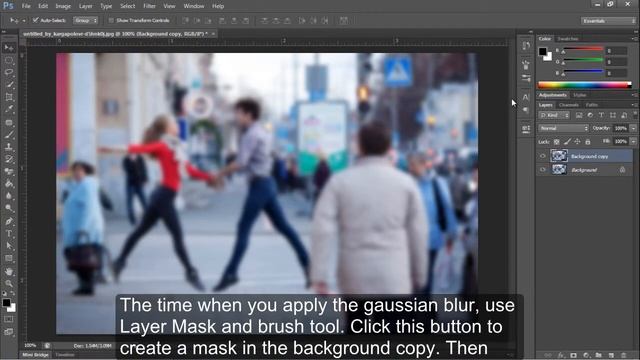This screenshot has height=360, width=640.
Task: Select the Path Selection tool
Action: [9, 246]
